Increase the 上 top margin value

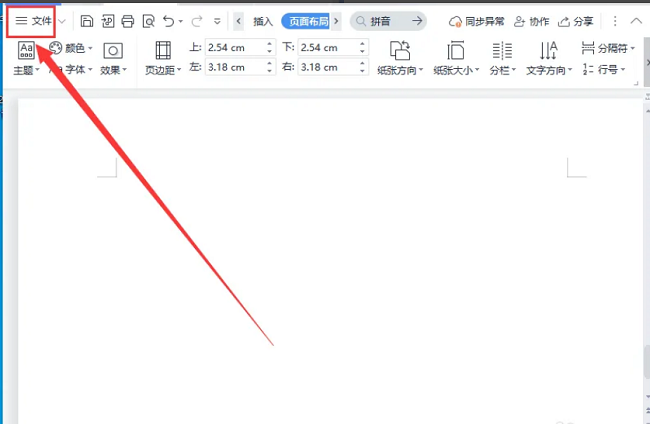(270, 44)
